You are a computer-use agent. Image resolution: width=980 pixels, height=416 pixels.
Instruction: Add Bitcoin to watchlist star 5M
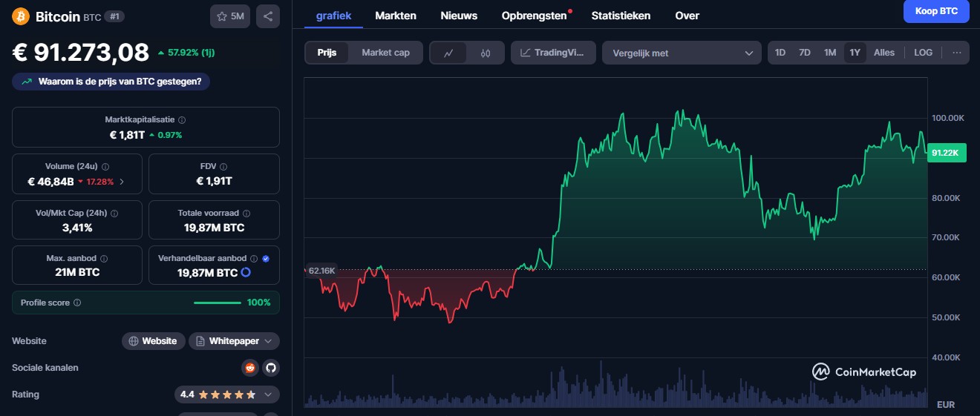[230, 16]
